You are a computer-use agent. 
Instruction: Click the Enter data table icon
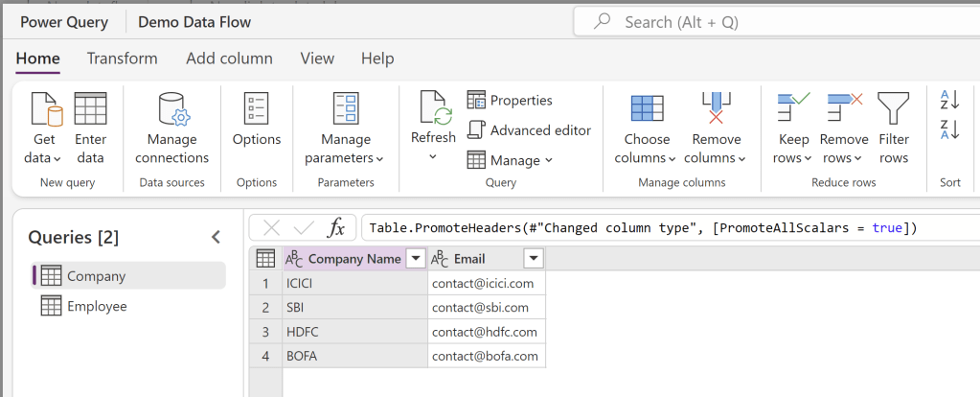[x=90, y=109]
